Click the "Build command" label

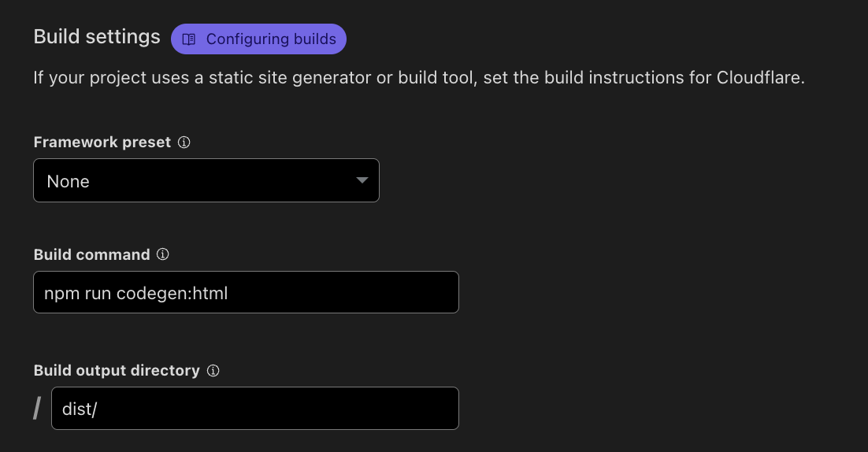(x=91, y=254)
